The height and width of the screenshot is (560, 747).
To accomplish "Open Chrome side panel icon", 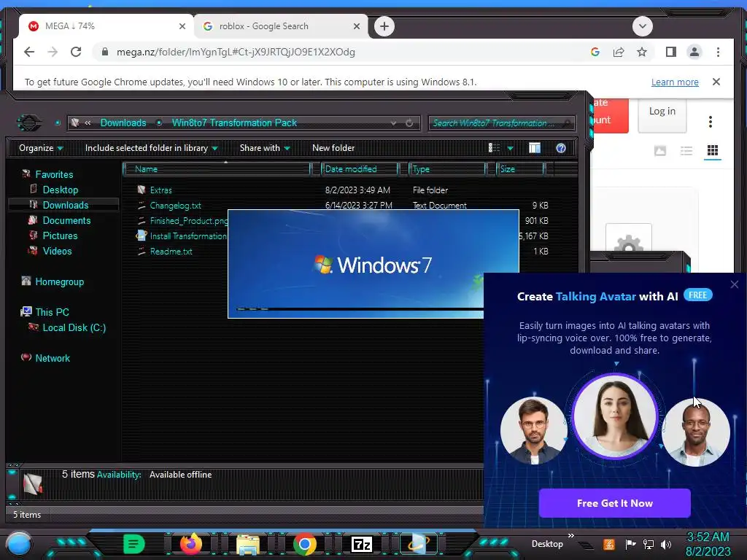I will click(671, 52).
